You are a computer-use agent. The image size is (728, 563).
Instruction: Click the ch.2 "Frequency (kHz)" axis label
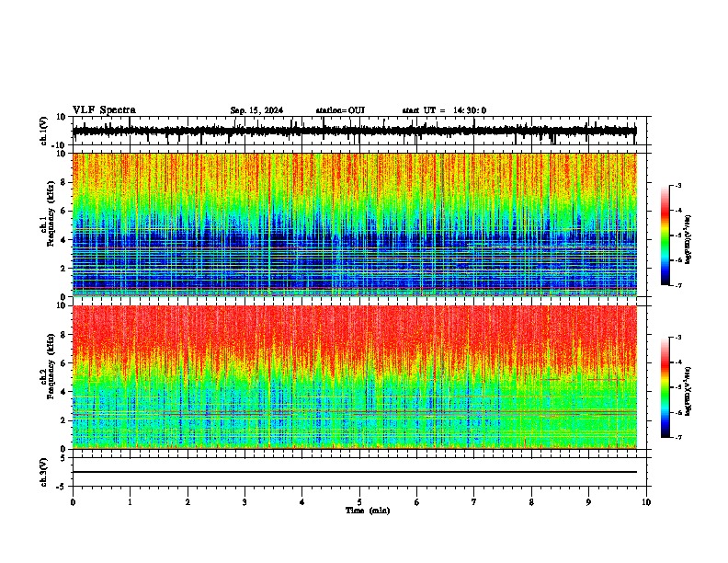51,366
